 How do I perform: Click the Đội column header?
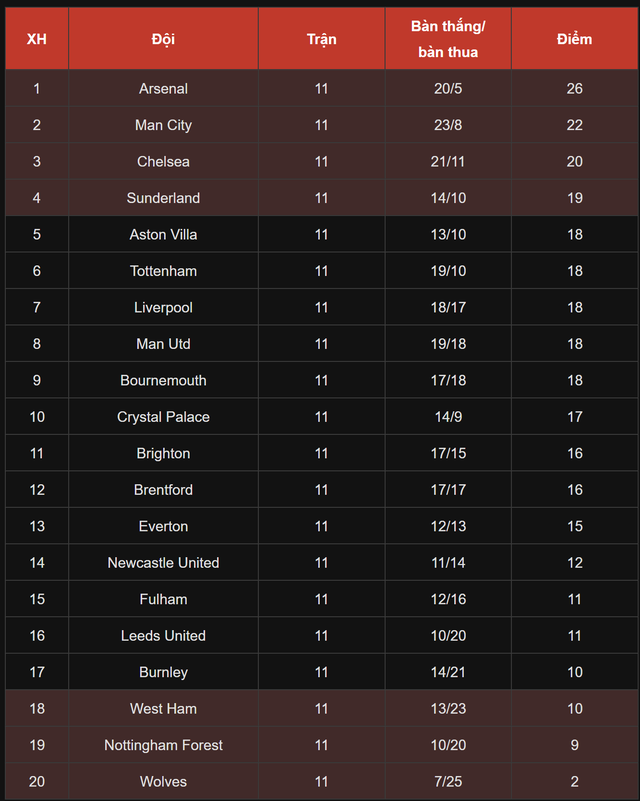163,39
